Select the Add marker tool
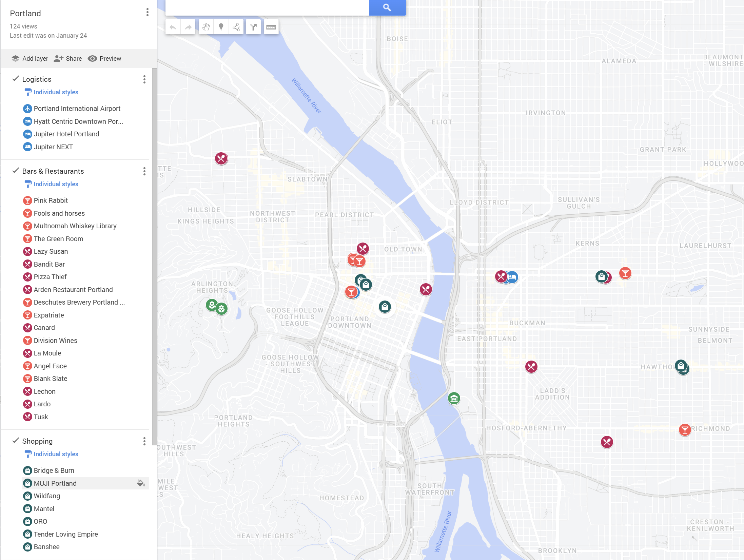 coord(221,27)
